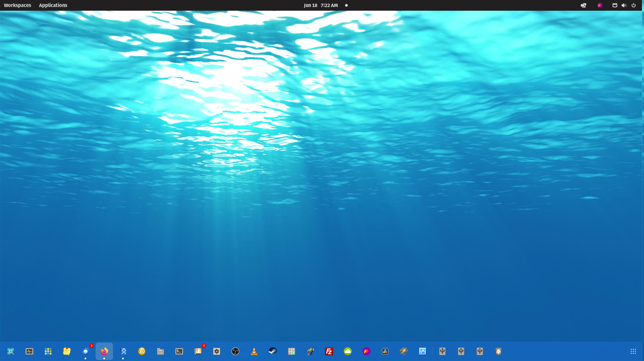
Task: Open FileZilla from the dock
Action: (x=329, y=351)
